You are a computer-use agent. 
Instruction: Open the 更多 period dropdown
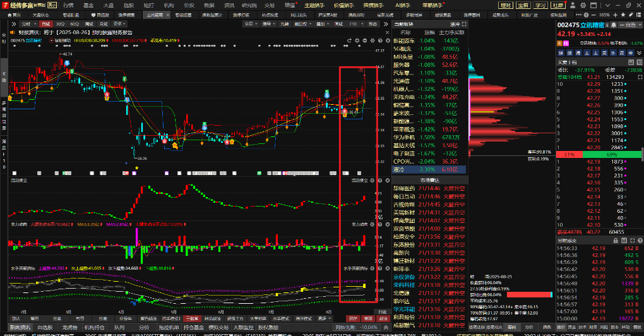click(x=119, y=24)
